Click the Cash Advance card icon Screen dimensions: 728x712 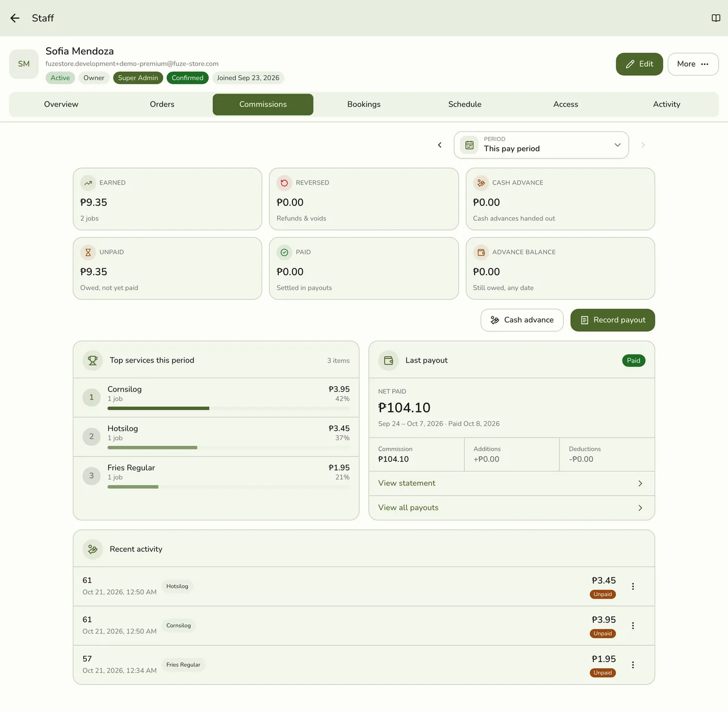point(481,183)
